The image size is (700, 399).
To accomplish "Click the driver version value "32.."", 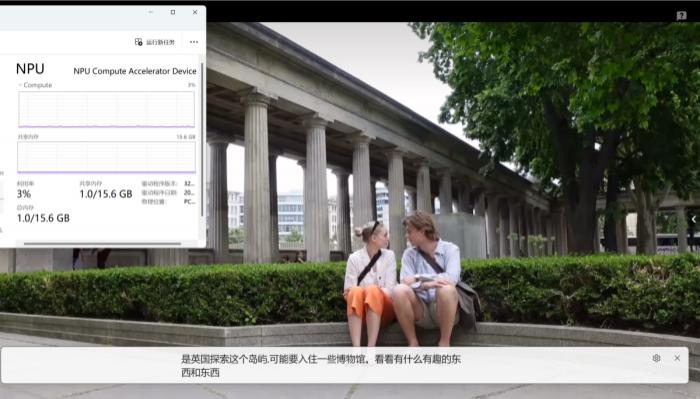I will (x=189, y=183).
